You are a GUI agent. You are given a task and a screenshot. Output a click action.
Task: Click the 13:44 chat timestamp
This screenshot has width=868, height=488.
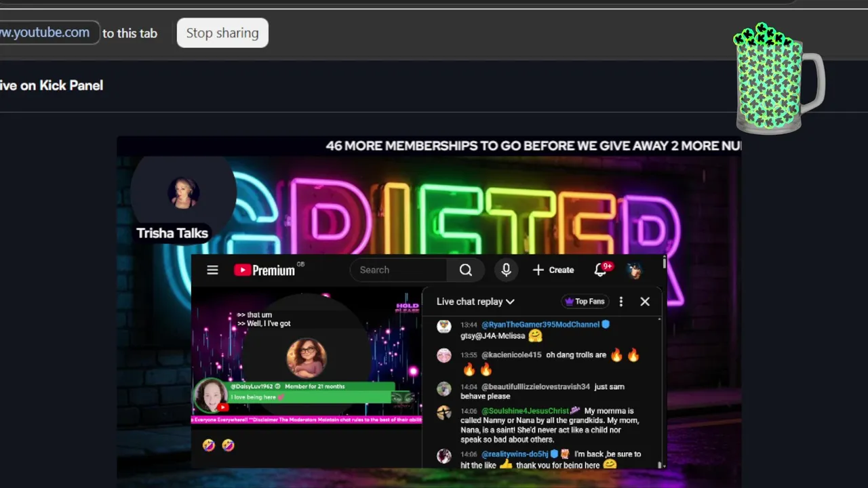point(469,325)
